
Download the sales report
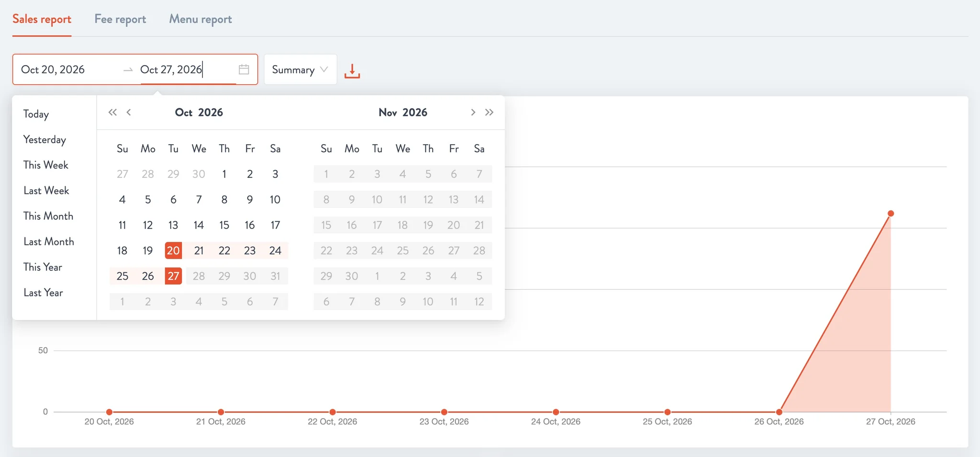[352, 70]
